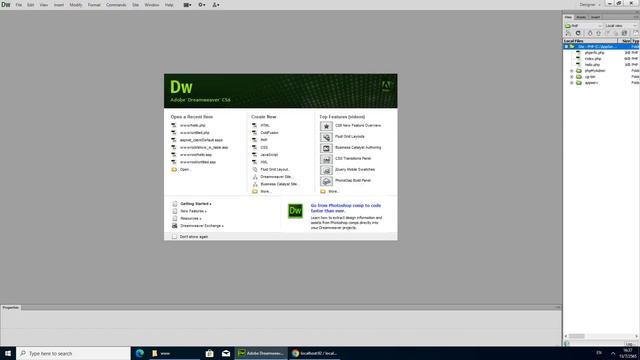Screen dimensions: 640x360
Task: Click the Dw icon beside the Photoshop promo
Action: [x=295, y=211]
